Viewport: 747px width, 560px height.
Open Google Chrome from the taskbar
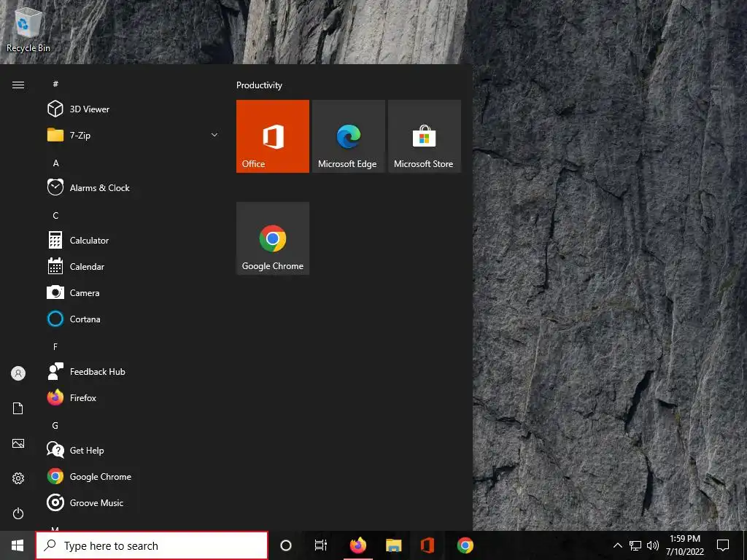[465, 545]
